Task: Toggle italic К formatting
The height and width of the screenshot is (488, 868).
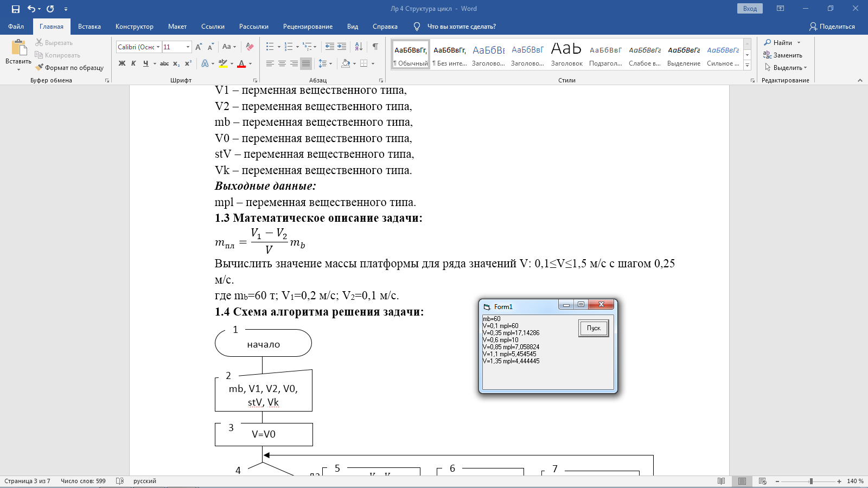Action: [133, 63]
